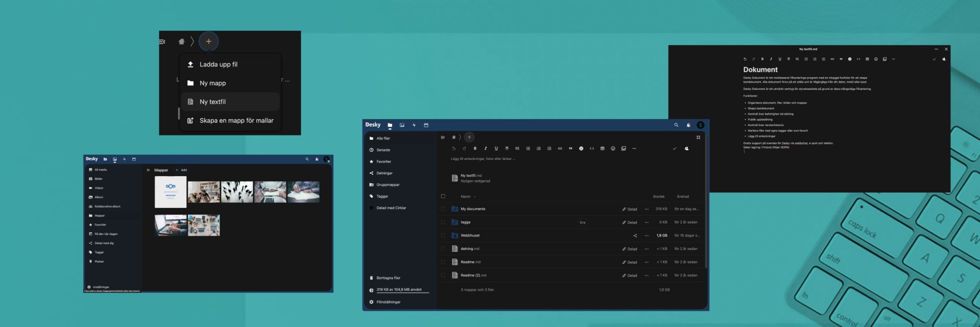Open Borttagna filer in the sidebar
Viewport: 980px width, 327px height.
[388, 278]
